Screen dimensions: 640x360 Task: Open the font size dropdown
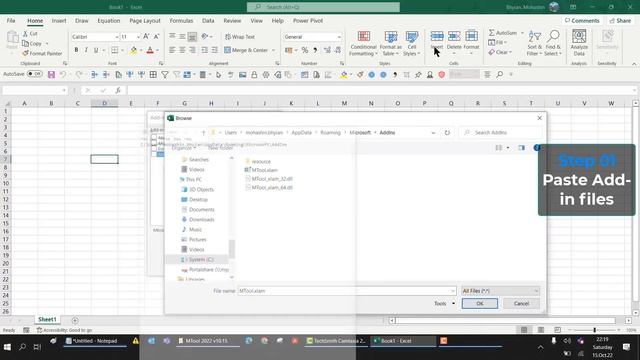(138, 37)
